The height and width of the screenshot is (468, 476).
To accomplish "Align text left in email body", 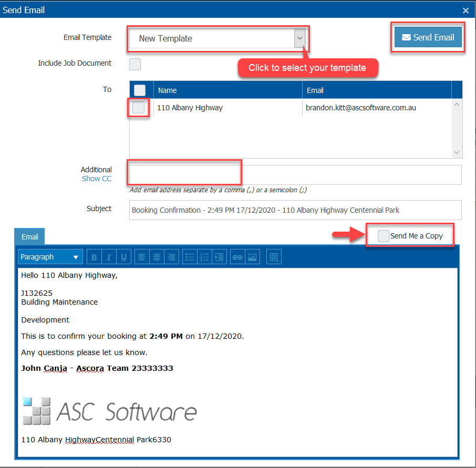I will click(142, 257).
